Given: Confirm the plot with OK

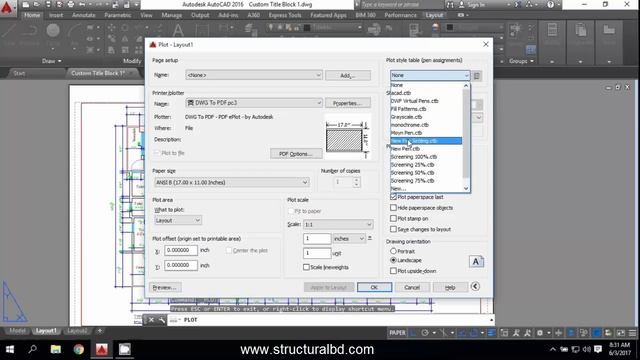Looking at the screenshot, I should [374, 287].
